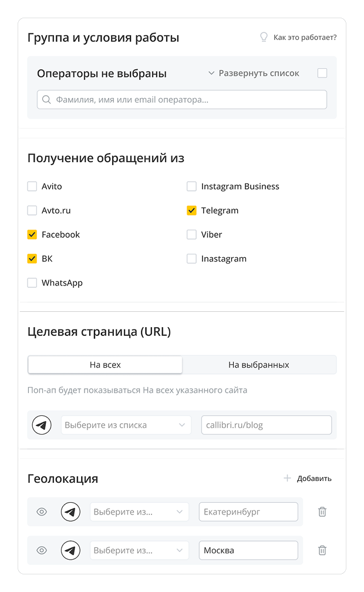Viewport: 364px width, 592px height.
Task: Click the callibri.ru/blog URL input field
Action: (x=266, y=425)
